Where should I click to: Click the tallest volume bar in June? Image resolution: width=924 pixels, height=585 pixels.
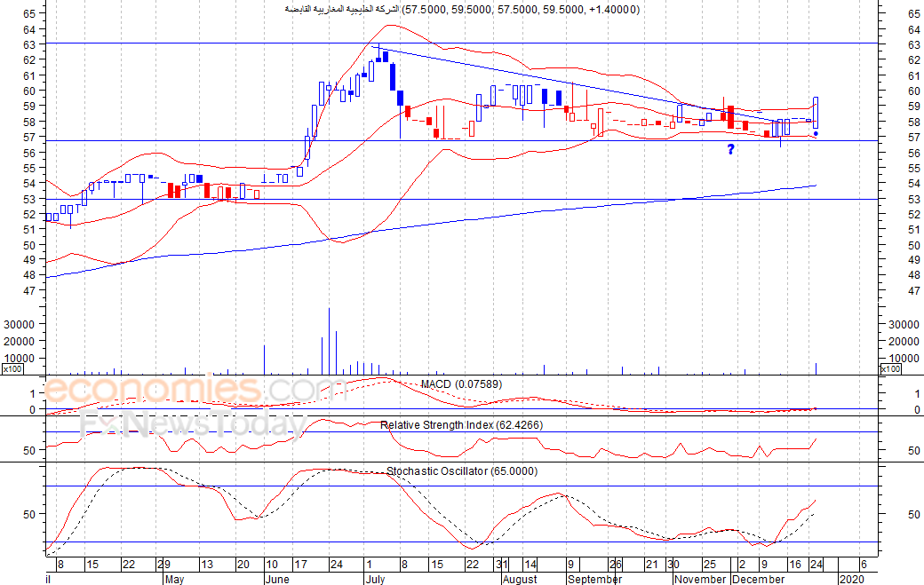point(329,342)
